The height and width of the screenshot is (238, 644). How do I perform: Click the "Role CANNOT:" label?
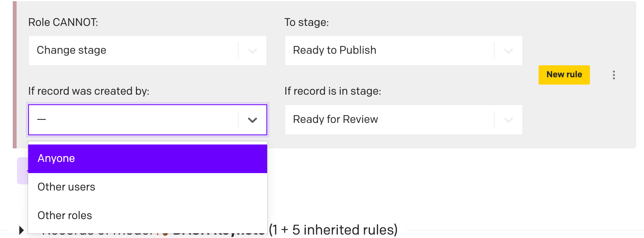pos(63,22)
